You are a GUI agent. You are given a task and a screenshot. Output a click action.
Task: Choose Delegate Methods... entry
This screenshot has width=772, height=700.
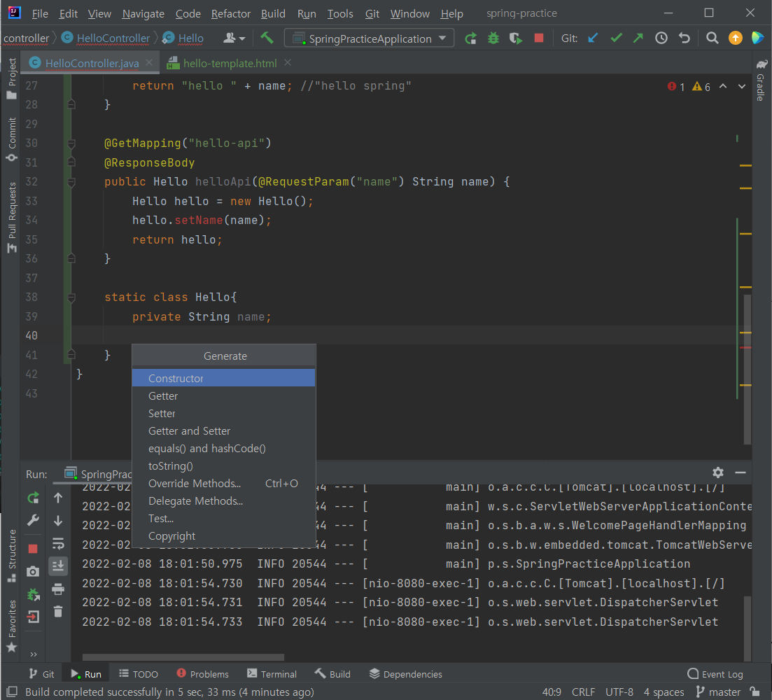click(x=223, y=500)
